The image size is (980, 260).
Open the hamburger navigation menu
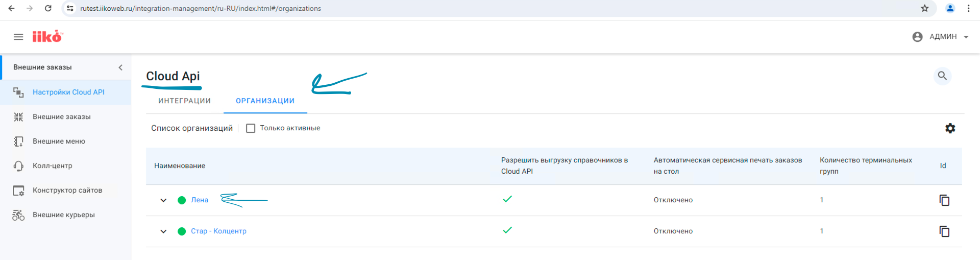[x=18, y=37]
